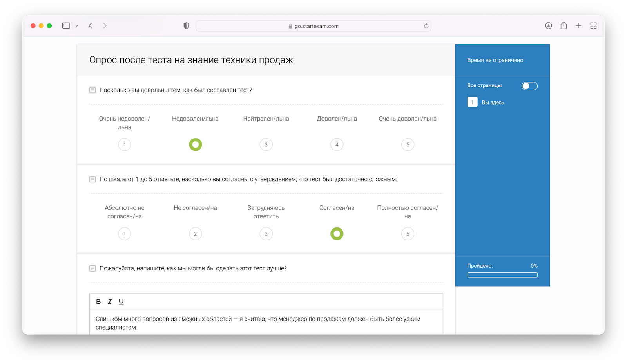Click the 'Пройдено' progress bar
Screen dimensions: 627x364
(x=502, y=275)
